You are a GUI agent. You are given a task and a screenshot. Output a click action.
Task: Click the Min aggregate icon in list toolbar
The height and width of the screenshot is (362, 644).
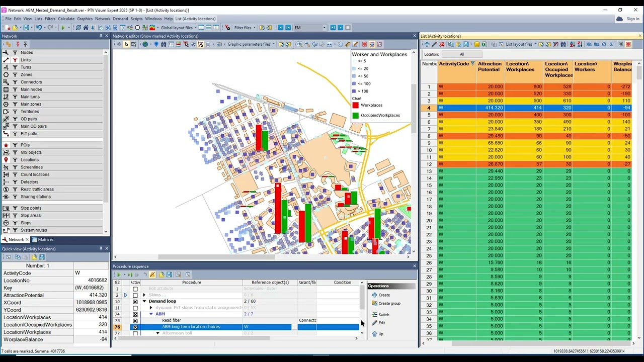589,44
